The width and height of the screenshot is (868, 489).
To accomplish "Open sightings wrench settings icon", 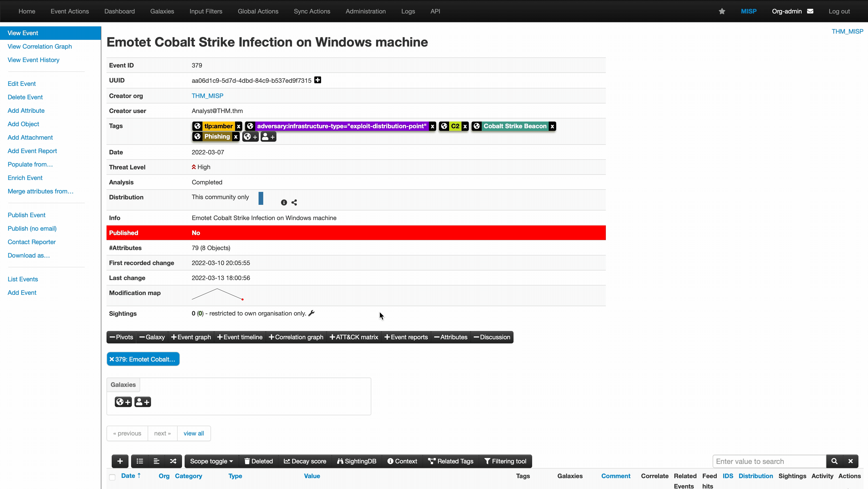I will coord(312,313).
